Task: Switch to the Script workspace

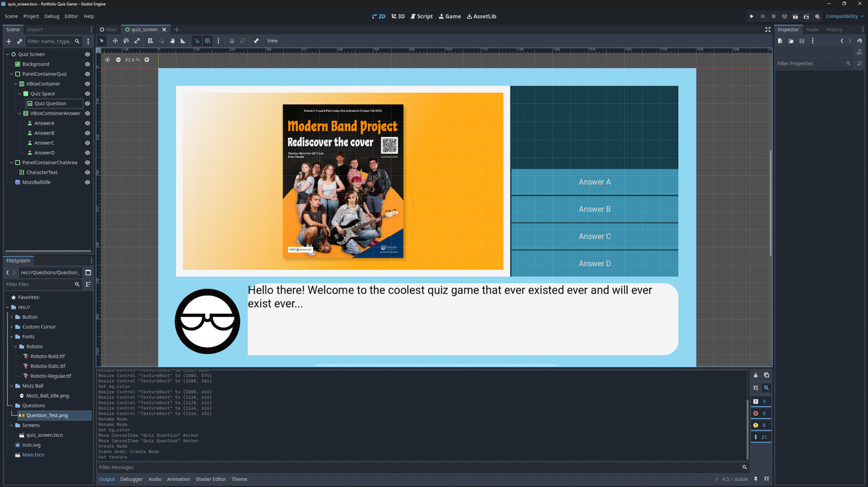Action: [x=422, y=16]
